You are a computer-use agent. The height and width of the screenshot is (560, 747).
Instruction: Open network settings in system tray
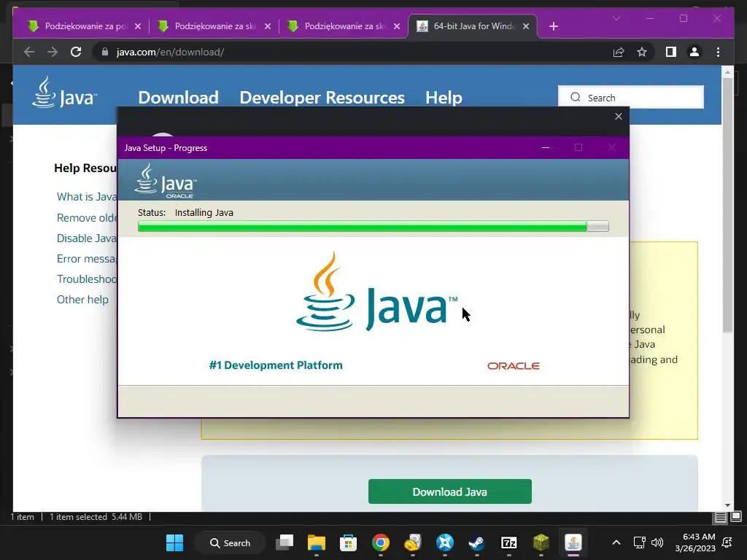pos(639,542)
